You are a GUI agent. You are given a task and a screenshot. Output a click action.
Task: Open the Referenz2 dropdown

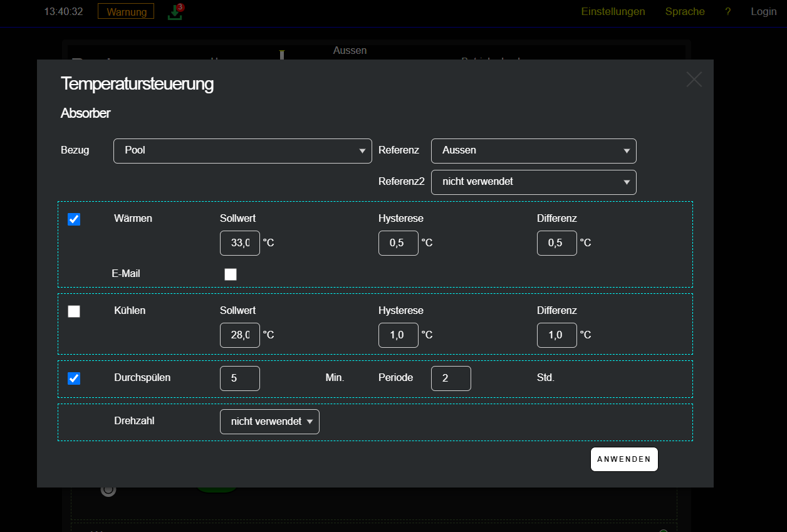point(533,182)
